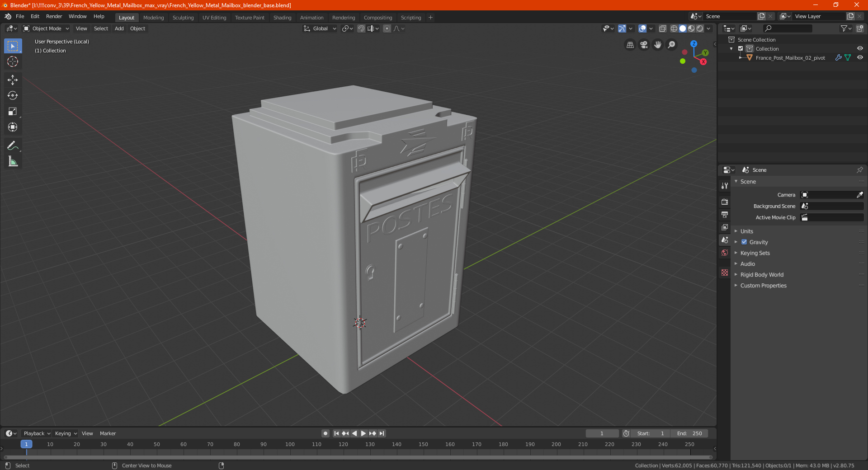Click the zoom view magnifier icon
Viewport: 868px width, 470px height.
(672, 45)
